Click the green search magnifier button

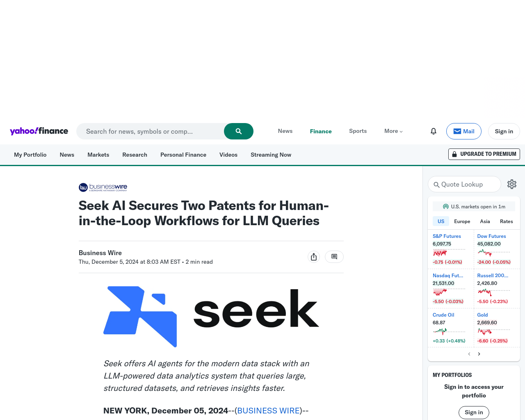238,131
